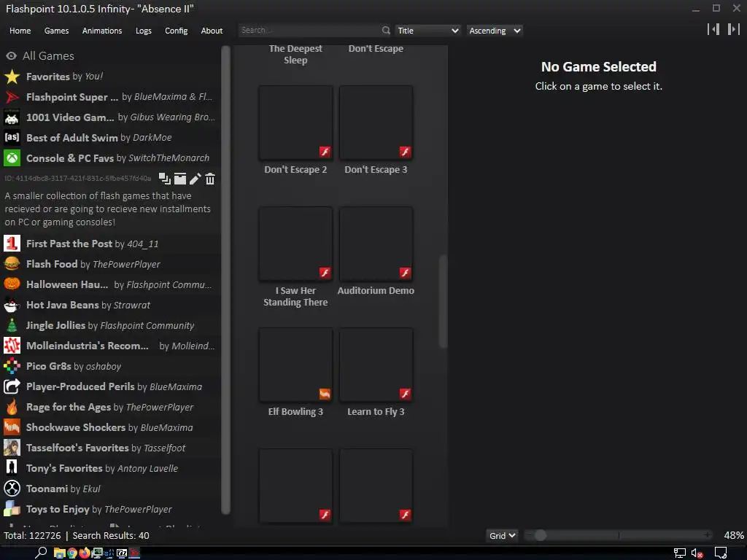Image resolution: width=747 pixels, height=560 pixels.
Task: Click the plus end of the zoom slider
Action: click(x=708, y=536)
